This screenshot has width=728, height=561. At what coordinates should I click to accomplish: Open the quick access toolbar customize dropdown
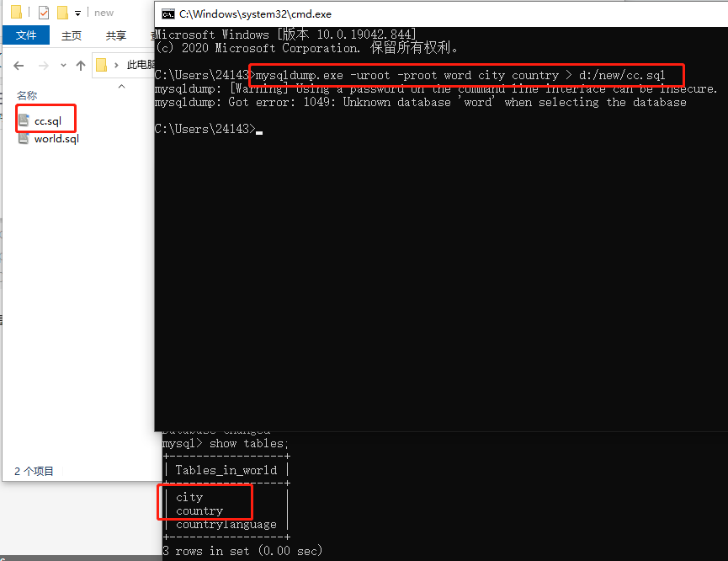pyautogui.click(x=77, y=13)
